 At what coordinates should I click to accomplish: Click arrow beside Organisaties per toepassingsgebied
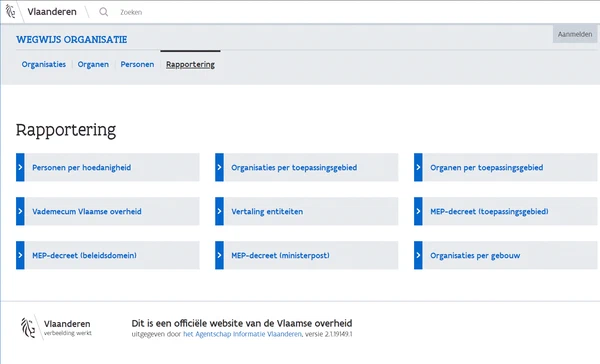pos(219,167)
